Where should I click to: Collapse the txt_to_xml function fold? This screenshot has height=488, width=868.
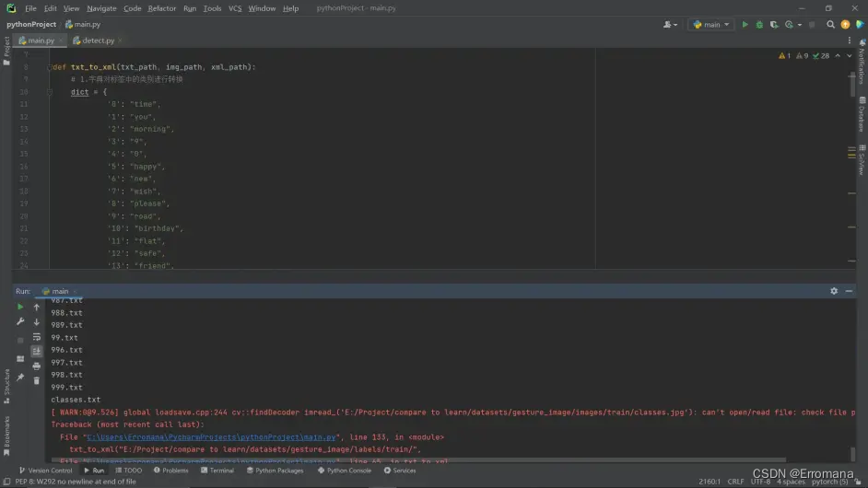tap(49, 67)
